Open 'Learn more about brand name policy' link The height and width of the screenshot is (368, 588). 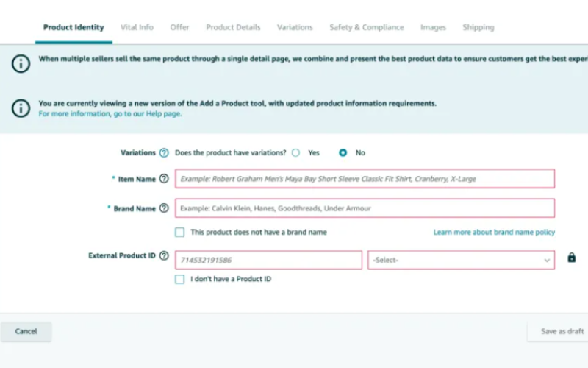click(x=494, y=232)
